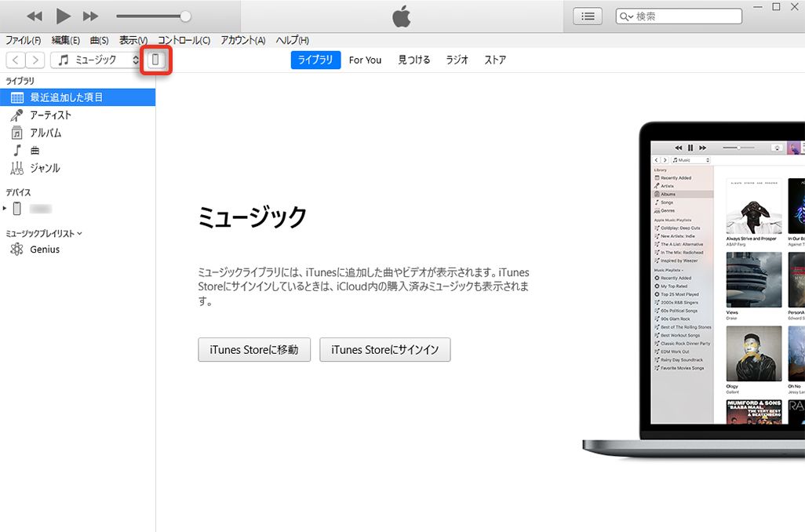
Task: Click the grid icon of 最近追加した項目
Action: [x=17, y=97]
